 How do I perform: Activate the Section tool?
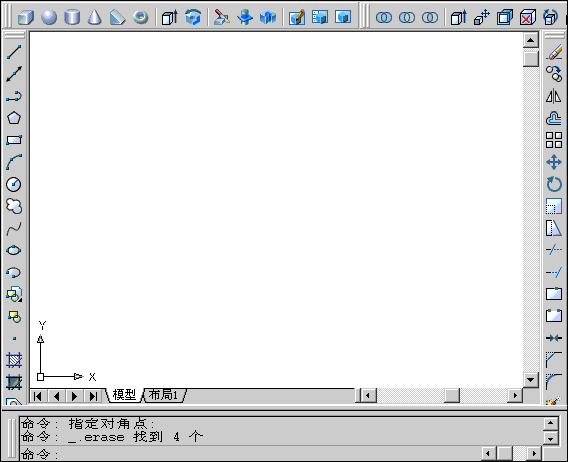coord(245,17)
